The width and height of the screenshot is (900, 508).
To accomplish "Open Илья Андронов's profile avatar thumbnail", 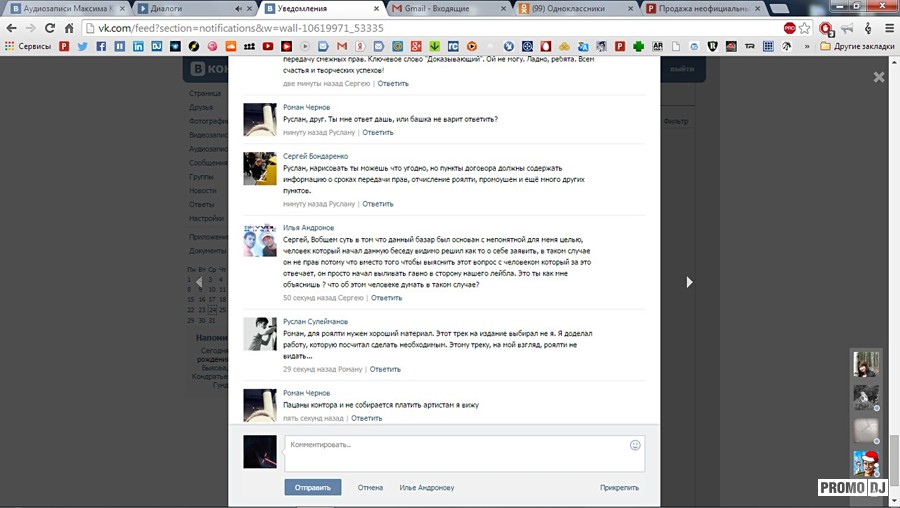I will point(260,240).
